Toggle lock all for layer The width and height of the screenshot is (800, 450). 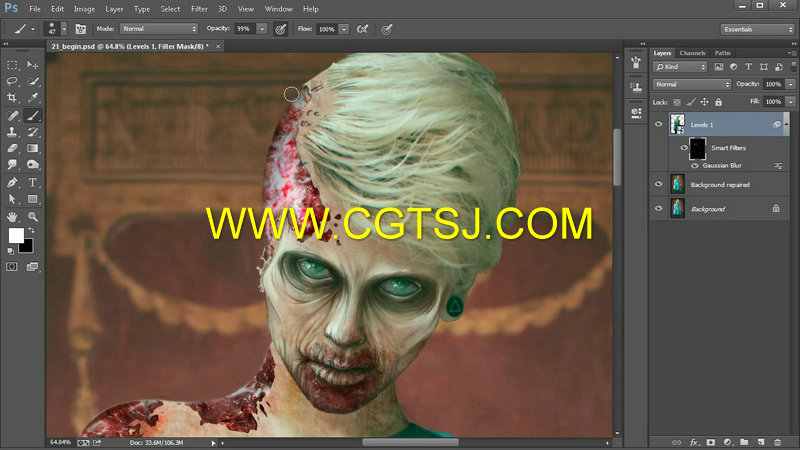718,102
